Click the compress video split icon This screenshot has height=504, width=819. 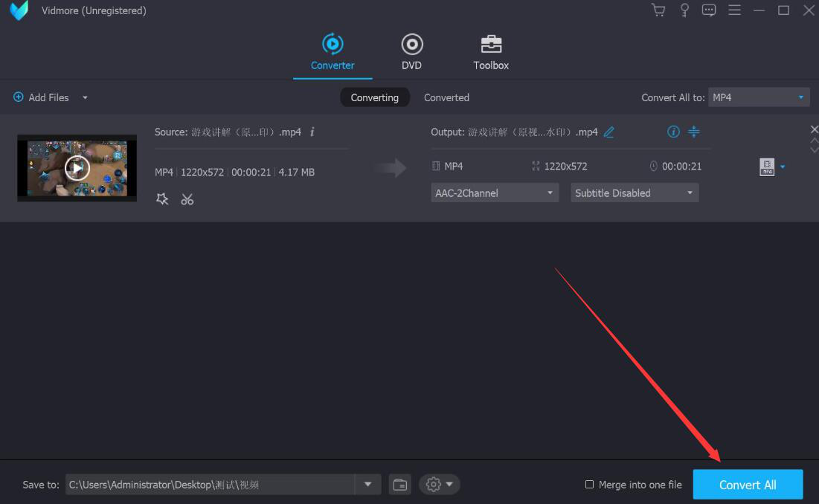pos(693,132)
